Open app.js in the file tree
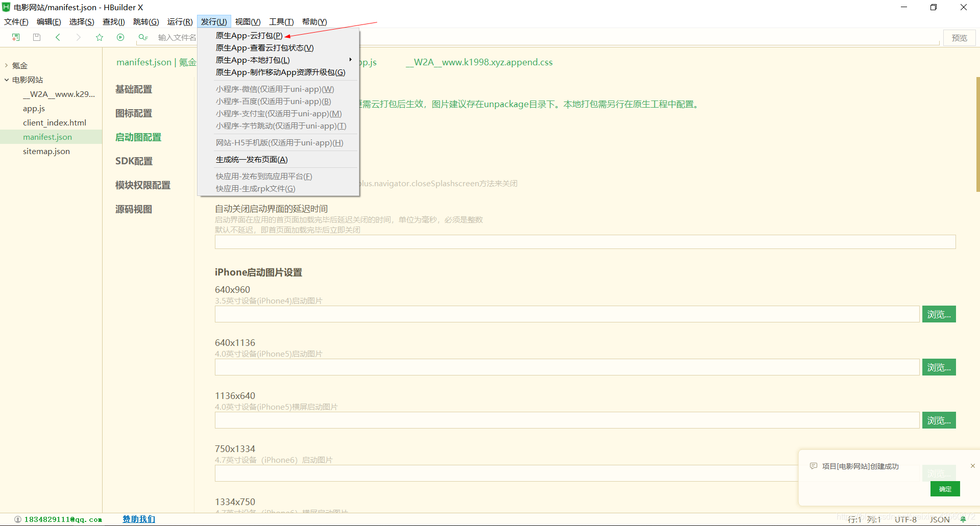Screen dimensions: 980x526 coord(34,108)
